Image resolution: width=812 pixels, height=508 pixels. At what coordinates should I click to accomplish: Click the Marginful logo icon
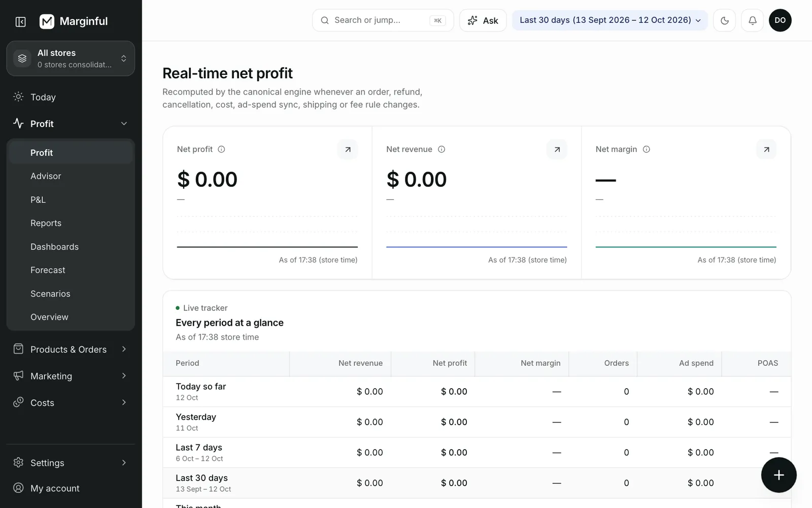point(47,21)
